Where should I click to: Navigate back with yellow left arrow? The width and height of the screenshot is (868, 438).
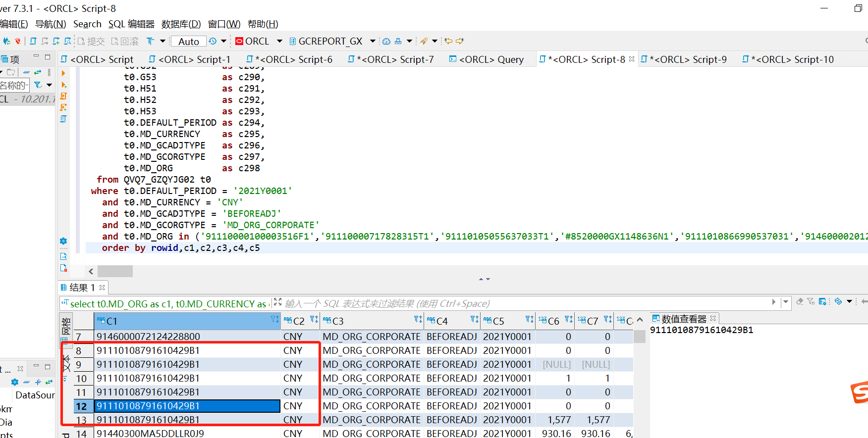448,41
